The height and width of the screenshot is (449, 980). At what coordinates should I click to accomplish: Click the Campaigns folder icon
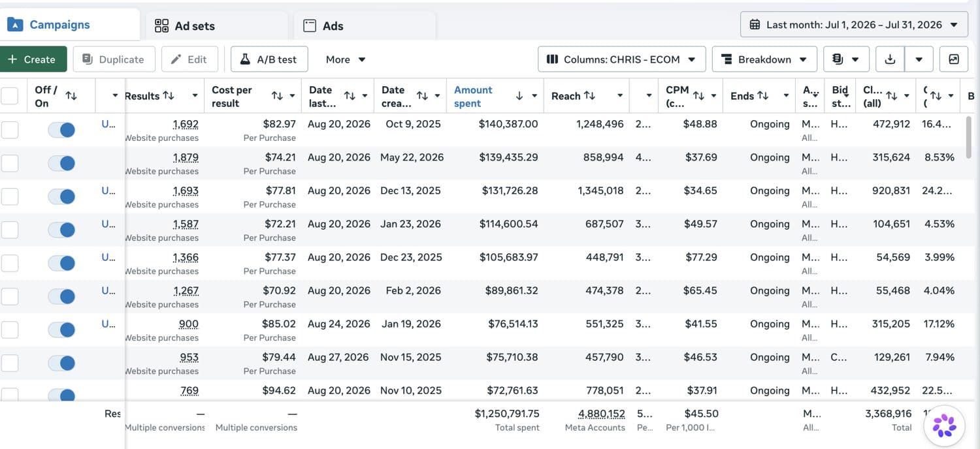pyautogui.click(x=15, y=25)
